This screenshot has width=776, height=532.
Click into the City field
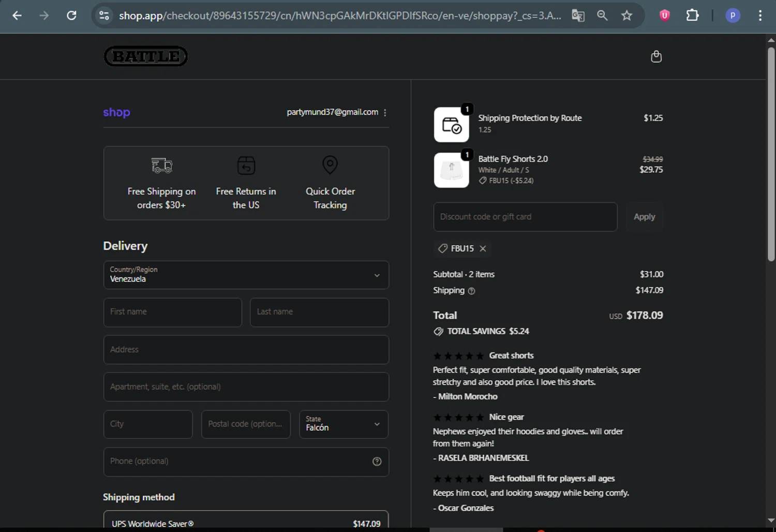pyautogui.click(x=148, y=424)
